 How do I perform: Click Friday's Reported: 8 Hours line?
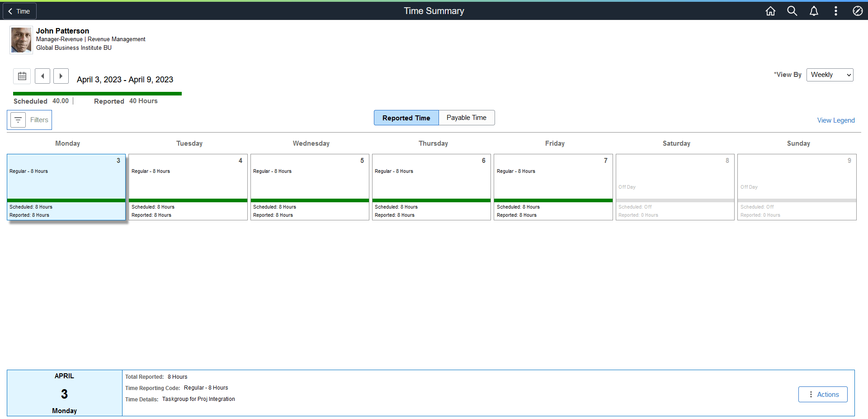[x=517, y=215]
